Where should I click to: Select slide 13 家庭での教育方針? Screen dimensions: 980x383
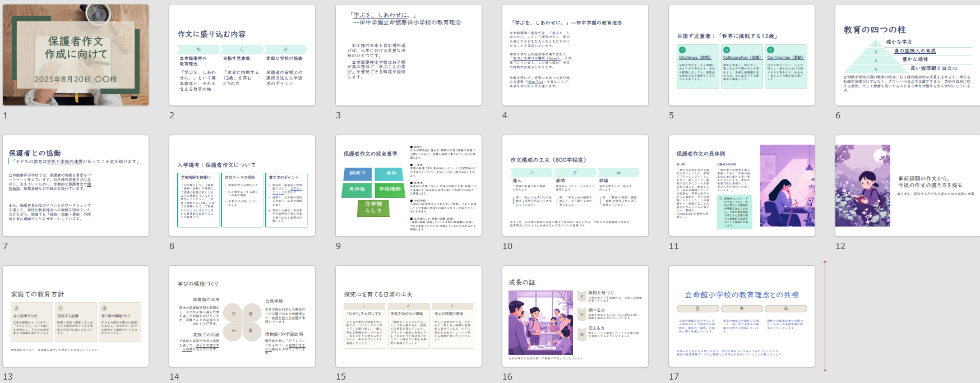click(x=76, y=316)
